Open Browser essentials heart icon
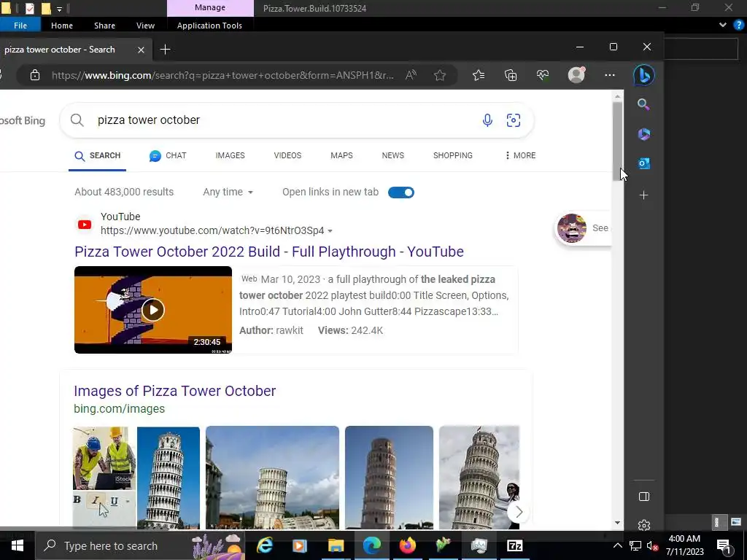747x560 pixels. coord(543,75)
